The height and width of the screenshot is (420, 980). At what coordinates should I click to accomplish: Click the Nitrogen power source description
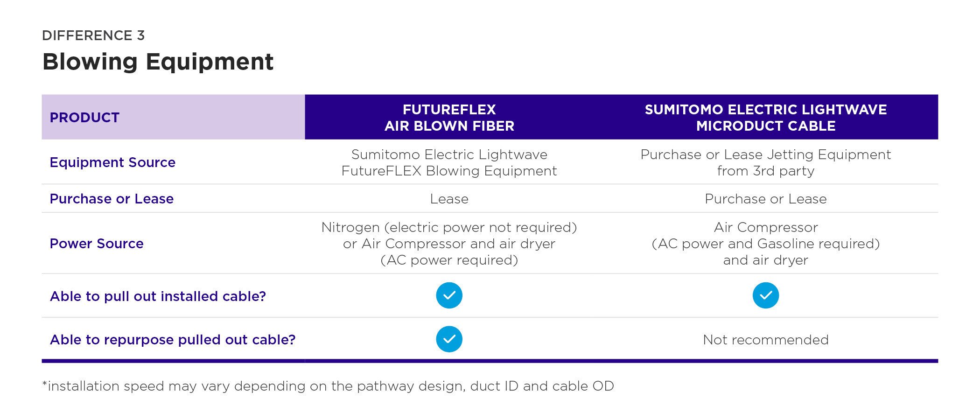pyautogui.click(x=449, y=244)
